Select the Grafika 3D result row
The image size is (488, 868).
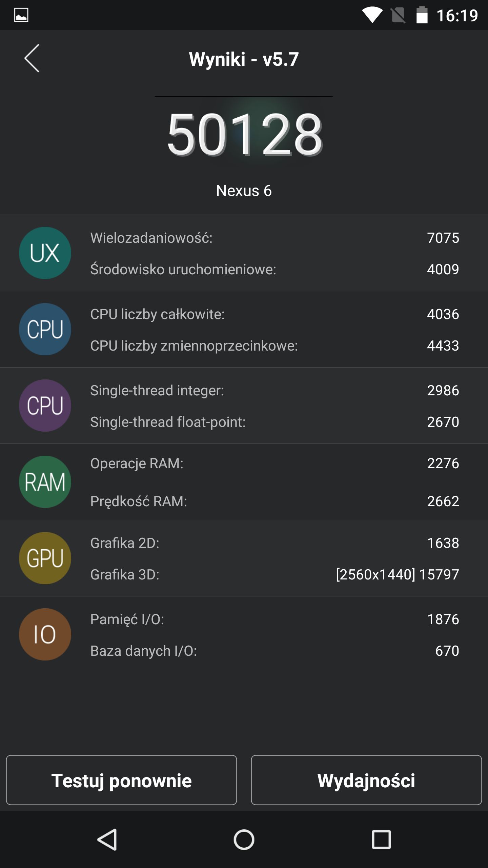[274, 574]
